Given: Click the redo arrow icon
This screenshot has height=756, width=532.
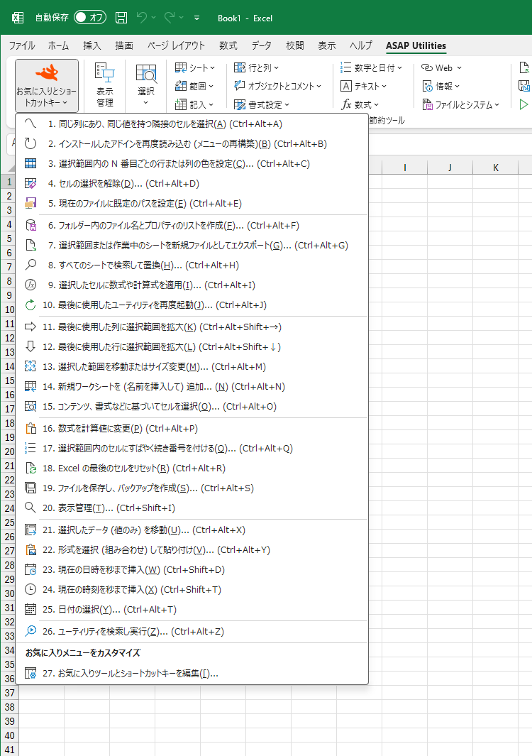Looking at the screenshot, I should coord(170,18).
